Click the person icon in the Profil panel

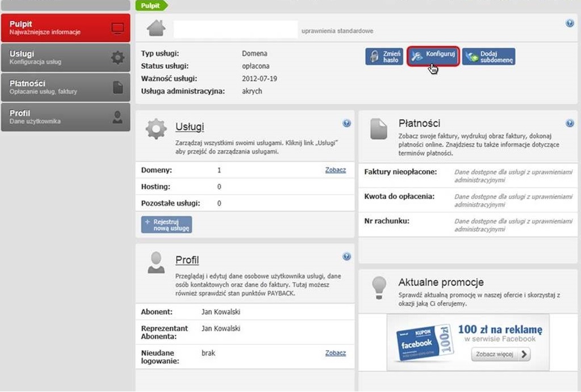(156, 263)
